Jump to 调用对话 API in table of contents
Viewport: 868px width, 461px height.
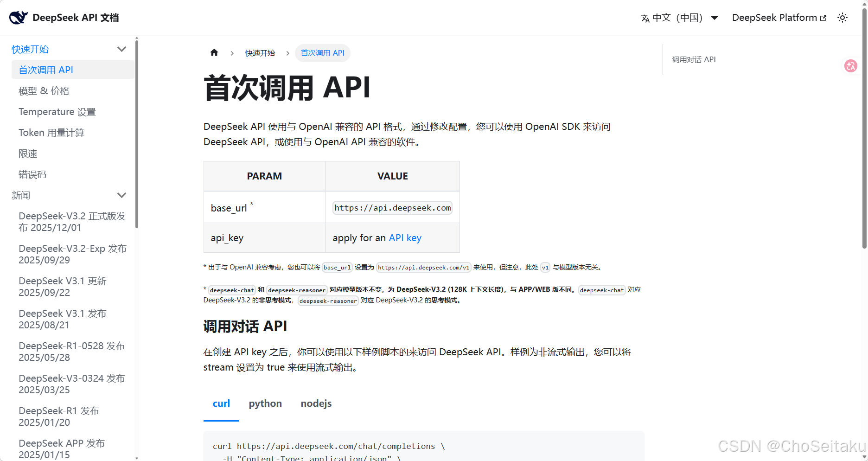coord(694,59)
